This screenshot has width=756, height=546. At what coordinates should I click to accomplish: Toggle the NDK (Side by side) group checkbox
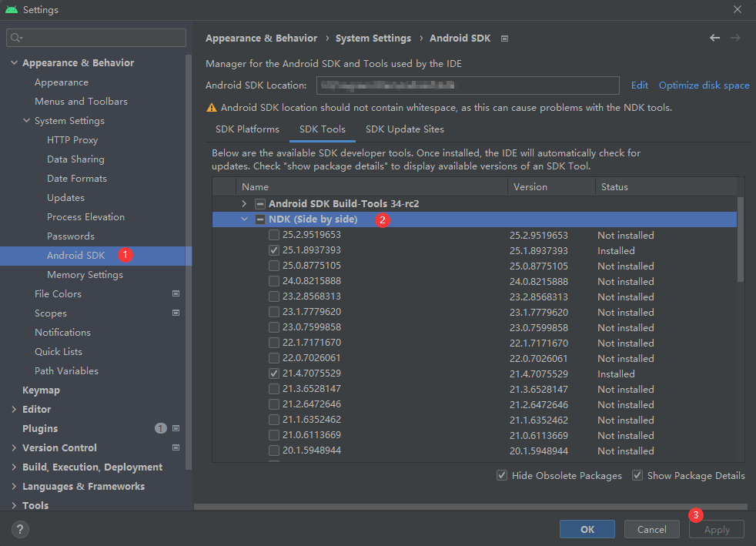[x=260, y=219]
